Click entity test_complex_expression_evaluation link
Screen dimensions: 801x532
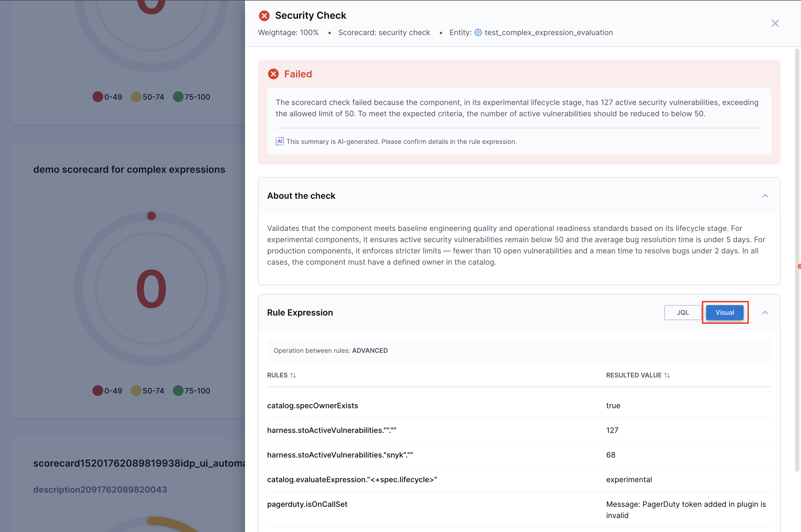pyautogui.click(x=548, y=33)
